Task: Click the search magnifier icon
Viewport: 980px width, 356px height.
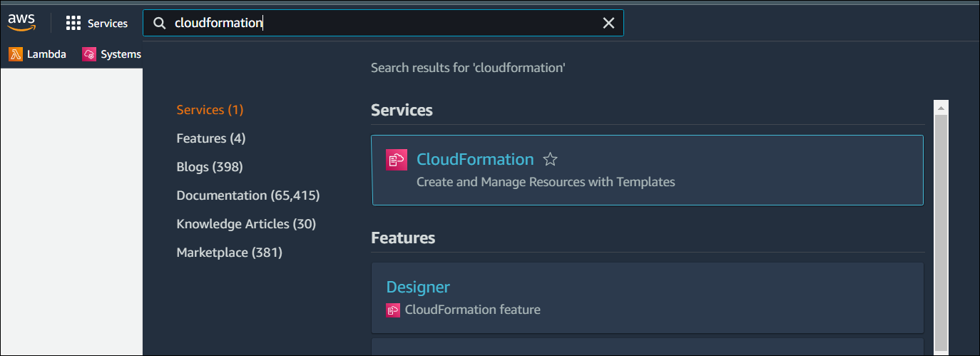Action: (x=160, y=24)
